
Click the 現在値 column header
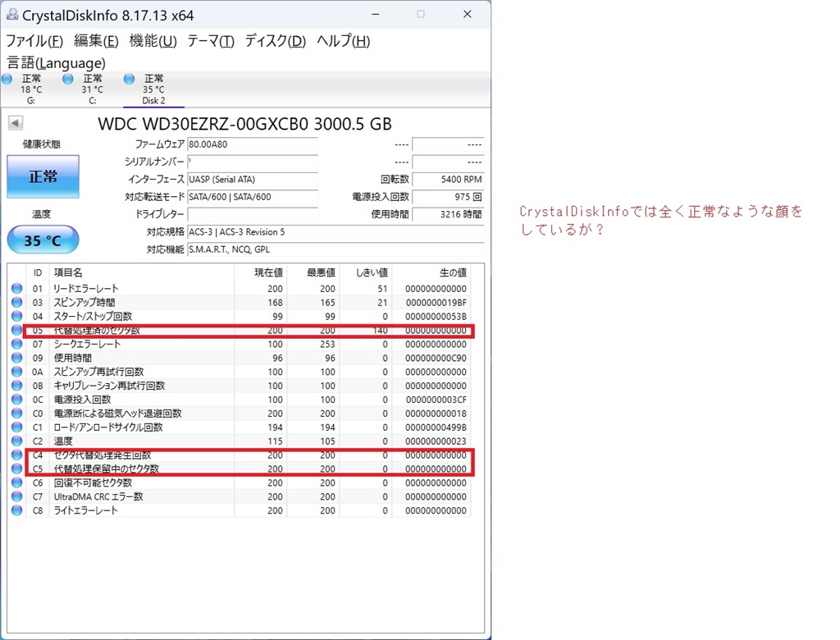[x=260, y=273]
